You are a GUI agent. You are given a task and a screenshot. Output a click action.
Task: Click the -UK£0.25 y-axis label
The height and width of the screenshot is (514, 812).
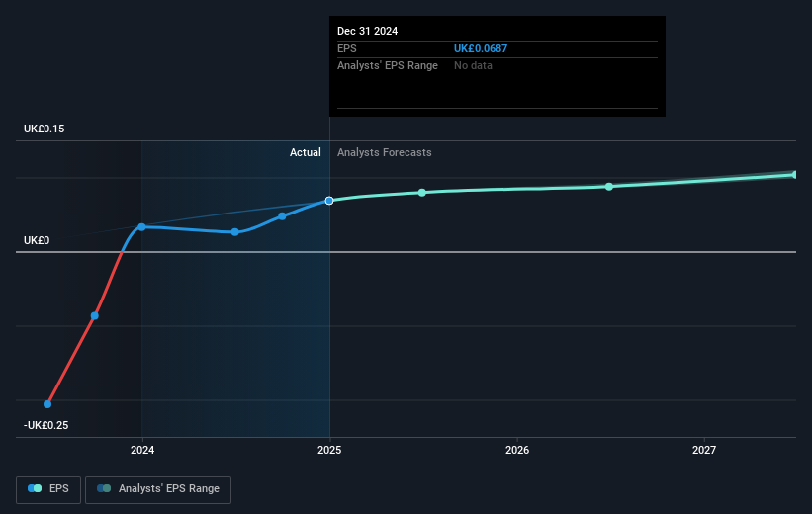coord(46,425)
